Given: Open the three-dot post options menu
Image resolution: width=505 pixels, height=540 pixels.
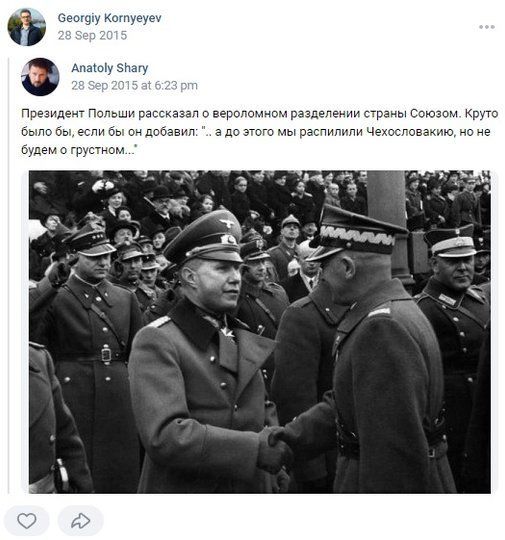Looking at the screenshot, I should [x=486, y=27].
